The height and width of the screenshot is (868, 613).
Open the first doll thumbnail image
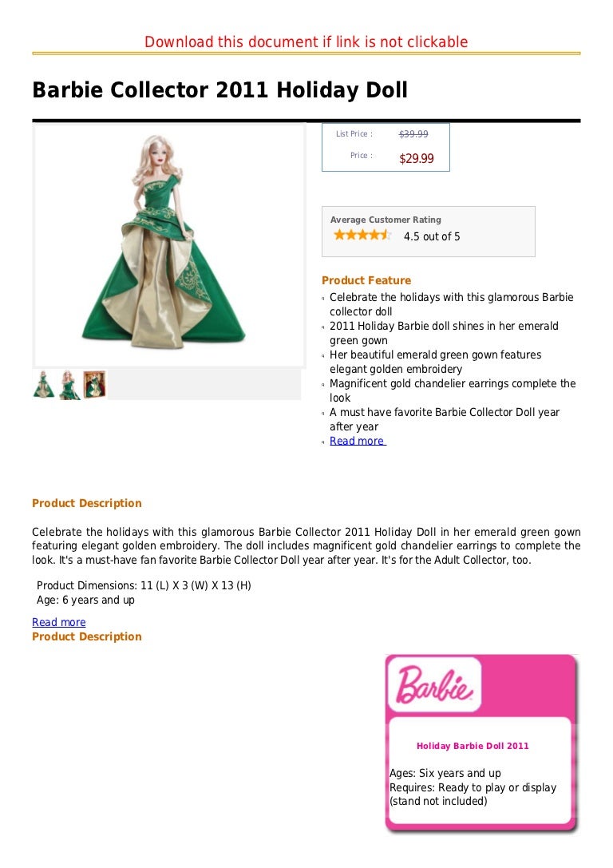point(44,384)
